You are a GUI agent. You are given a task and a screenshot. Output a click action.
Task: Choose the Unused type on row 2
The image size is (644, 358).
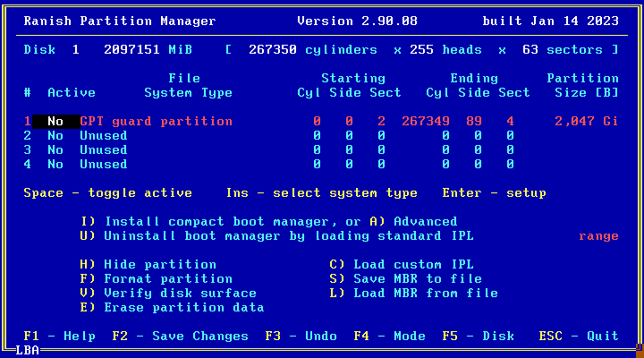click(x=103, y=136)
